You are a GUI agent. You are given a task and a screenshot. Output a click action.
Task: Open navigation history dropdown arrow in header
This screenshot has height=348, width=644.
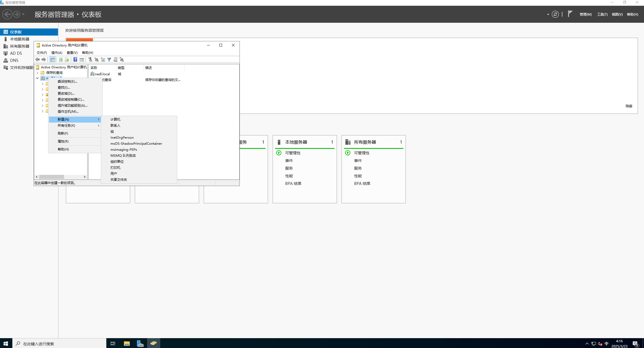pyautogui.click(x=23, y=14)
